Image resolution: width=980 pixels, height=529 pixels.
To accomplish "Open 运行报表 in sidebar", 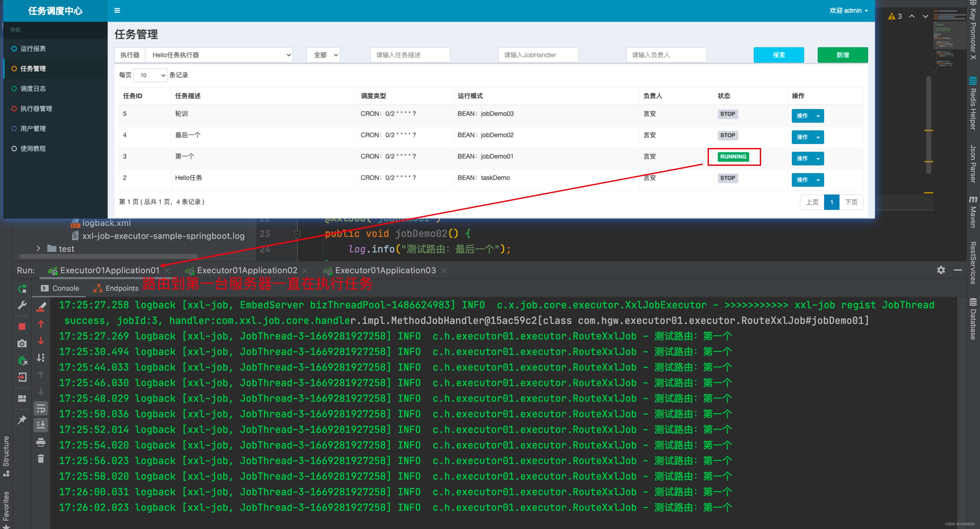I will tap(33, 49).
